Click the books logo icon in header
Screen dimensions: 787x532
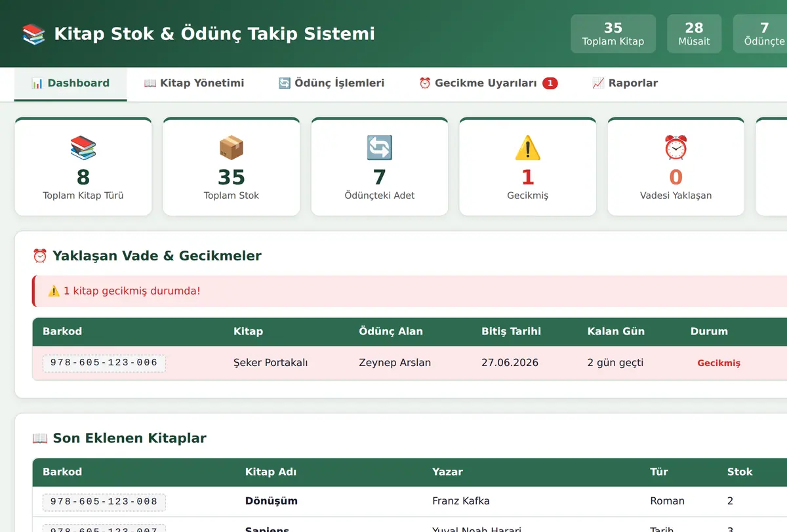(x=33, y=34)
